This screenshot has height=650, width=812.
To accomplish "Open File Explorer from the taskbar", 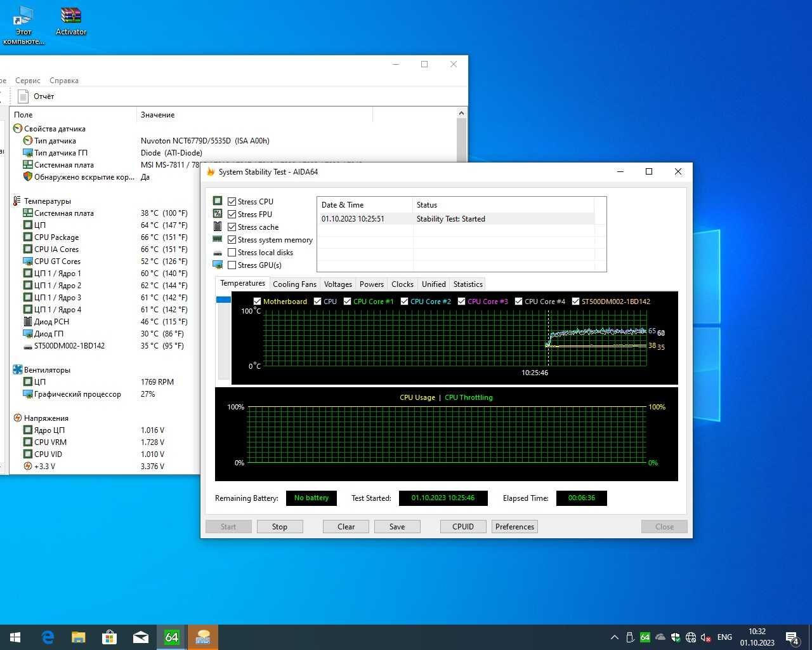I will click(x=78, y=637).
